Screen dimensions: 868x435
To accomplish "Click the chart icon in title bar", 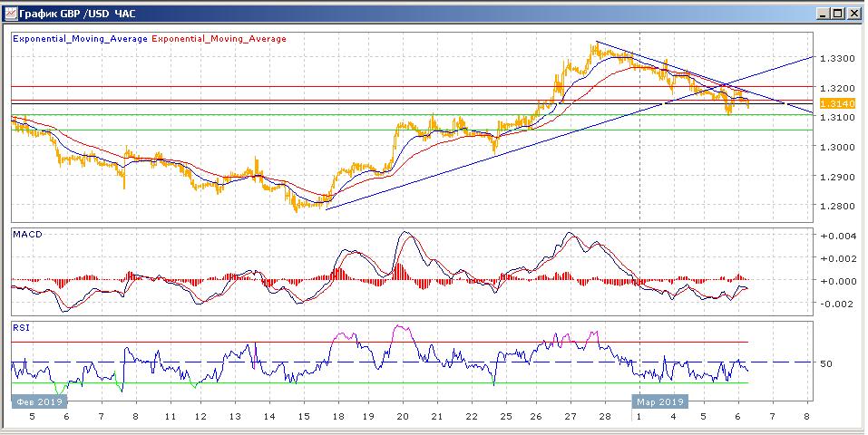I will pos(11,14).
